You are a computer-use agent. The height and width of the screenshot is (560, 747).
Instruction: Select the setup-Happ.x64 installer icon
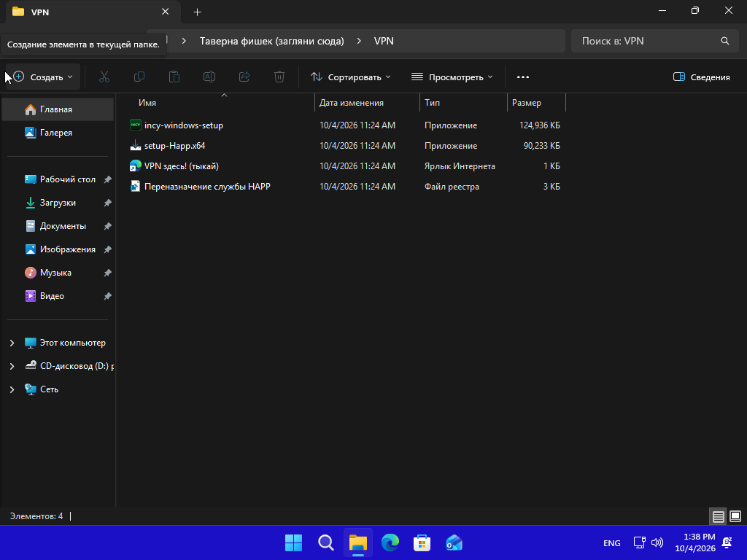click(x=135, y=145)
